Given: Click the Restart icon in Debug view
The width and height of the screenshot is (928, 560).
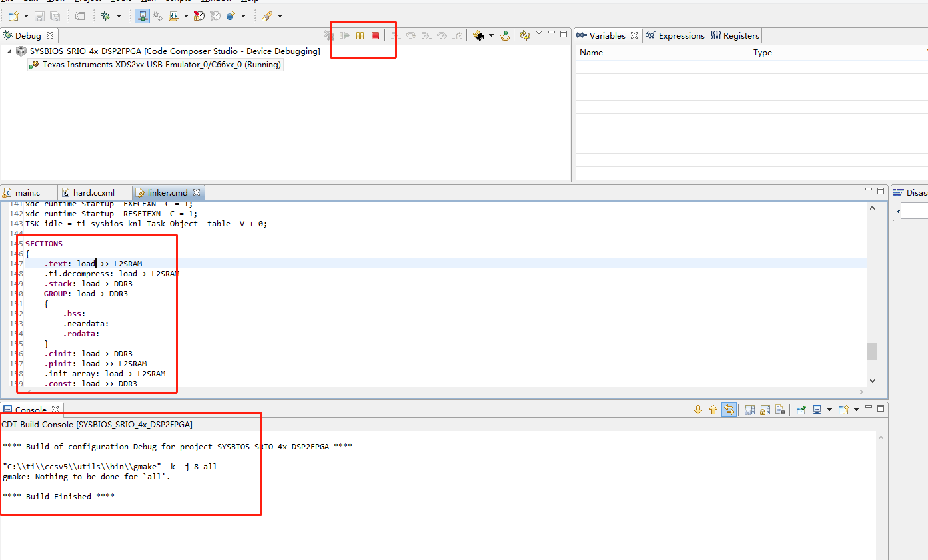Looking at the screenshot, I should 505,35.
